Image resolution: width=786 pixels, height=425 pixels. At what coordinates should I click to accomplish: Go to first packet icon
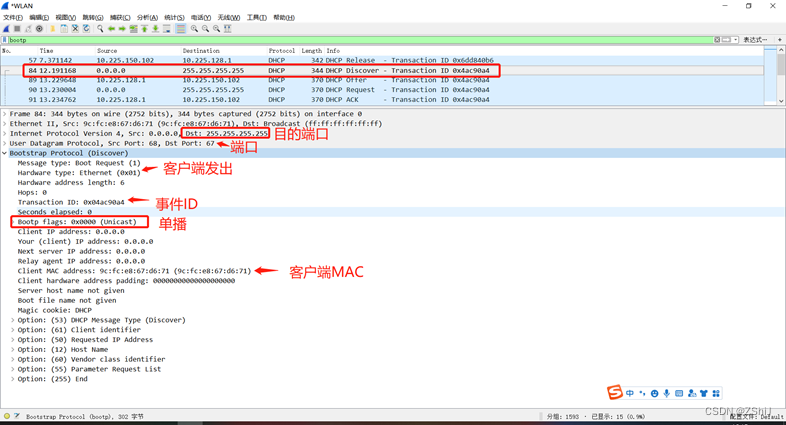pyautogui.click(x=144, y=29)
